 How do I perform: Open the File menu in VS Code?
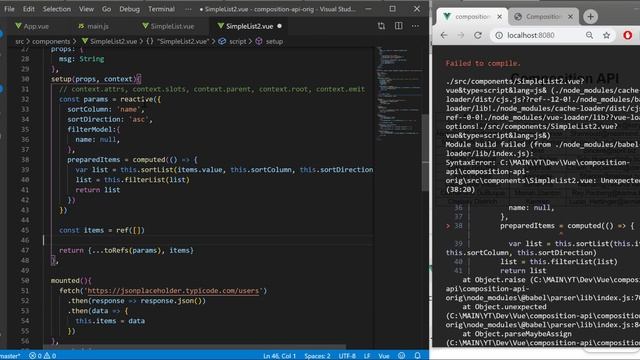point(9,9)
